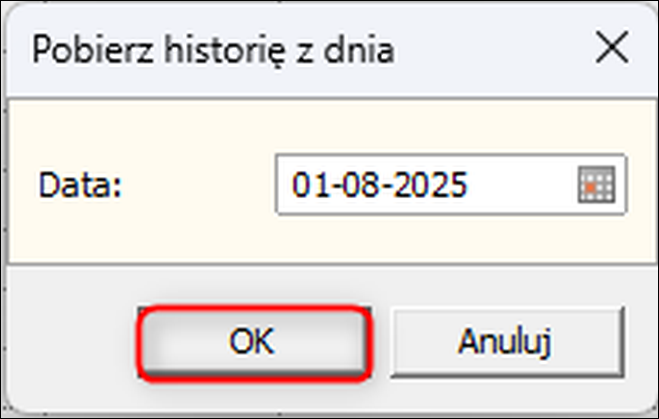
Task: Click the calendar icon beside the date
Action: tap(597, 185)
